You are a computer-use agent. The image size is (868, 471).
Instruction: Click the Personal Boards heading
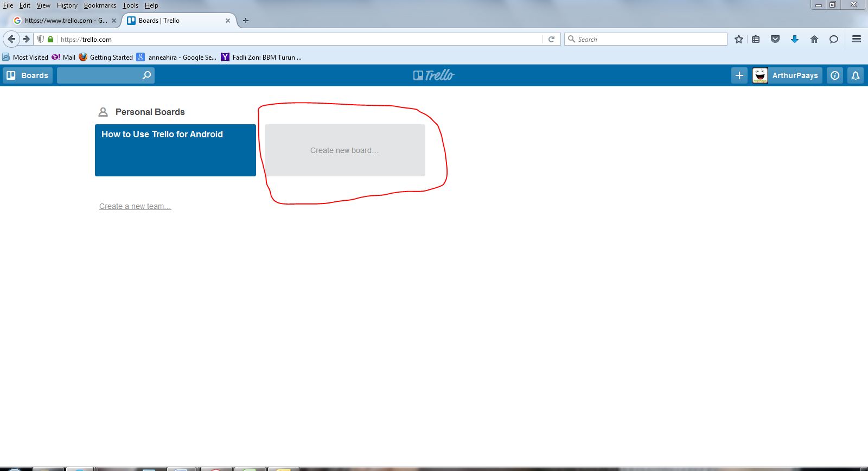pos(150,112)
